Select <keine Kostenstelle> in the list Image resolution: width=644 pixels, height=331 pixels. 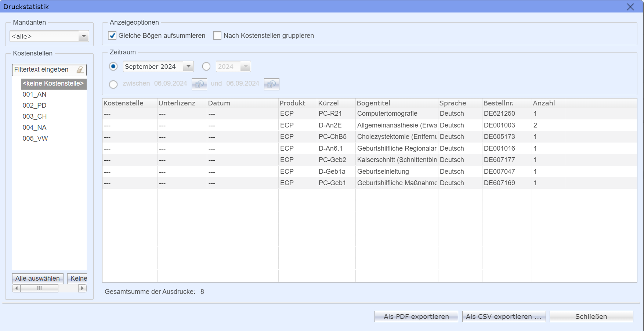[x=54, y=84]
